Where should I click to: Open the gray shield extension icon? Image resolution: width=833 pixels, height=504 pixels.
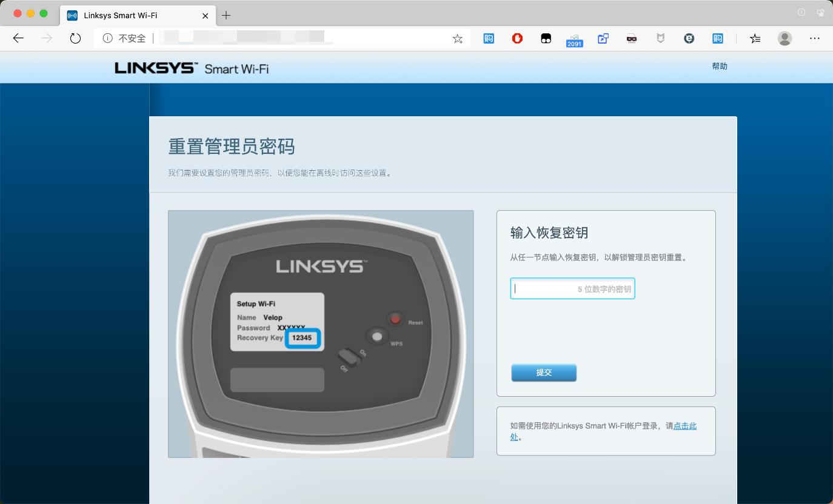pyautogui.click(x=660, y=38)
